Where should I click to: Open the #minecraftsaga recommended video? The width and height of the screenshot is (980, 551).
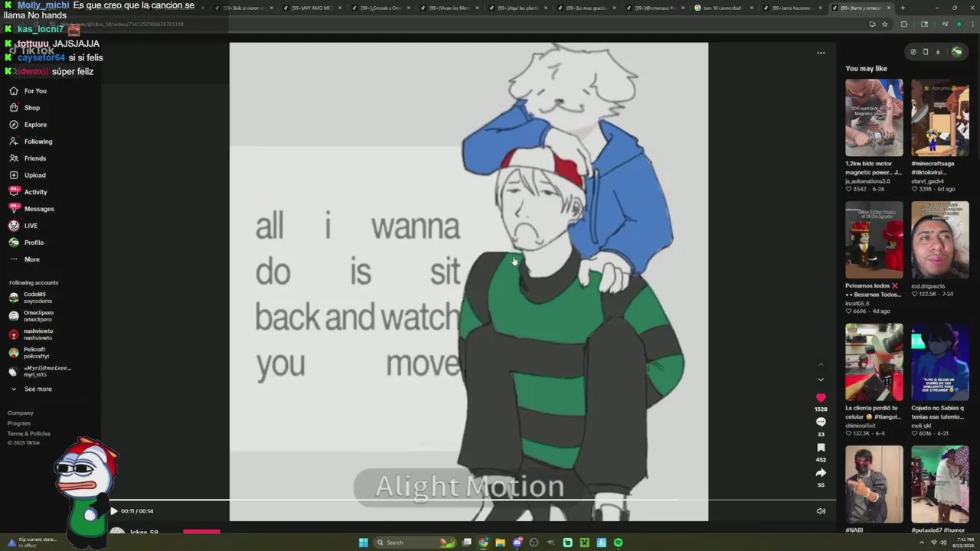click(939, 118)
